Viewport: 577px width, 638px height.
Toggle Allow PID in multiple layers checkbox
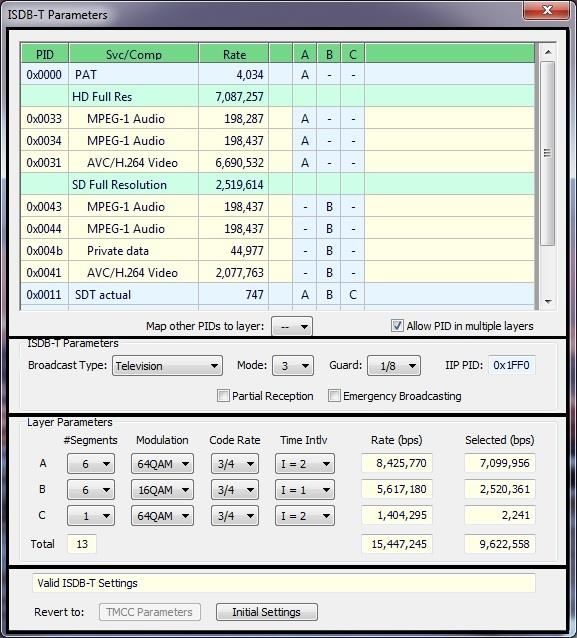coord(397,326)
